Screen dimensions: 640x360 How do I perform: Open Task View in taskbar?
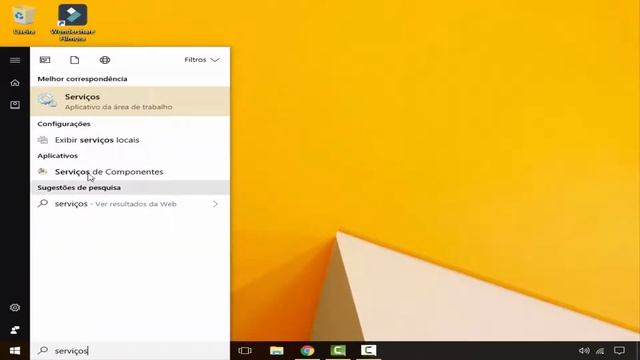click(245, 351)
